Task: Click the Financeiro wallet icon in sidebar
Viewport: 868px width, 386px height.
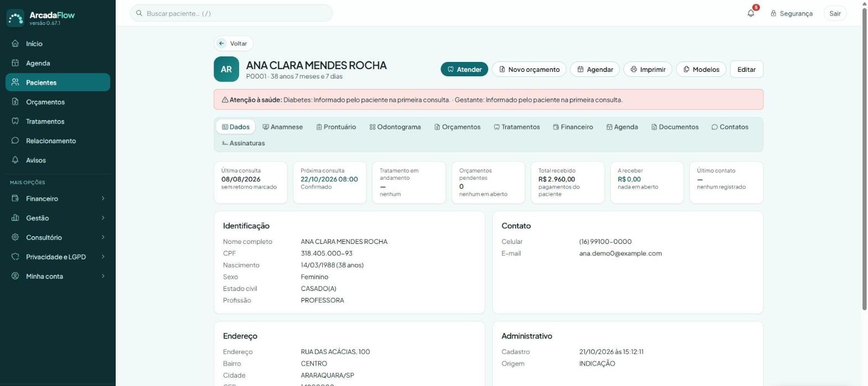Action: coord(15,199)
